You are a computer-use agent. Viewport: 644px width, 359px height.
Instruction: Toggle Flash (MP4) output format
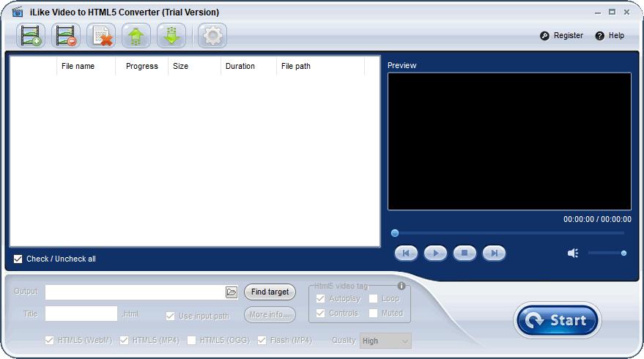pos(262,340)
